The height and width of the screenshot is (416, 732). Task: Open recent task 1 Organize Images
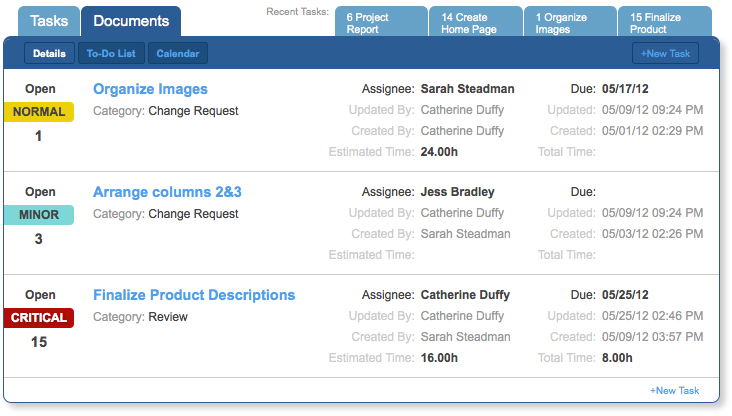click(570, 21)
